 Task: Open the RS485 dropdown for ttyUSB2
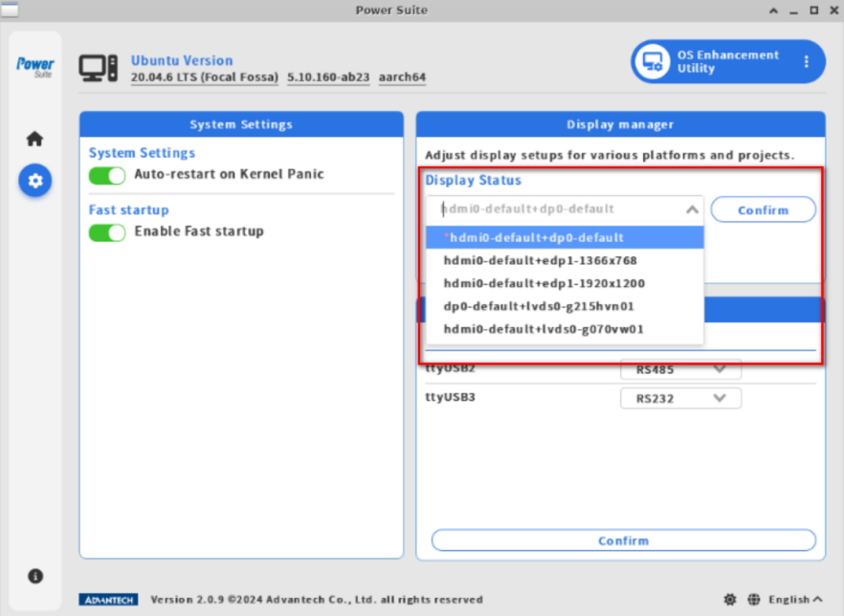680,369
